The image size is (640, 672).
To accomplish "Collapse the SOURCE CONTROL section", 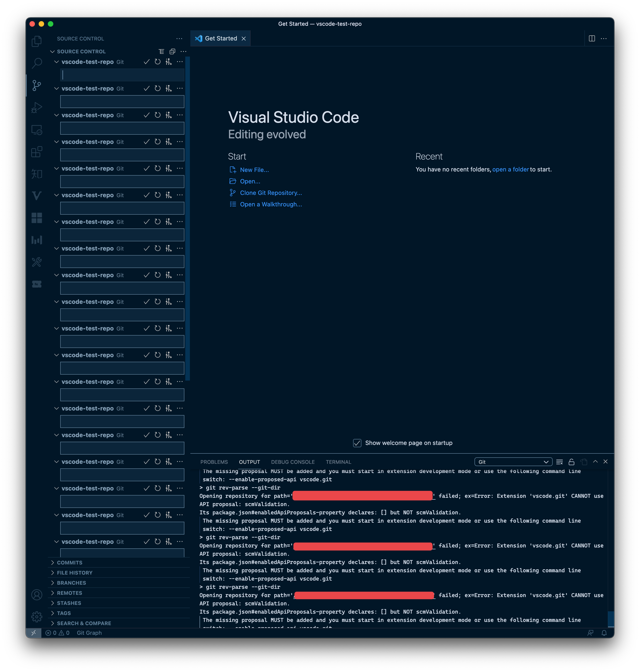I will pos(53,51).
